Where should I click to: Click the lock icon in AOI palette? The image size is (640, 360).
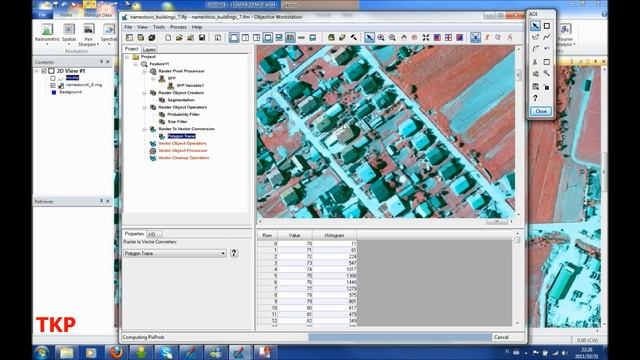click(547, 87)
